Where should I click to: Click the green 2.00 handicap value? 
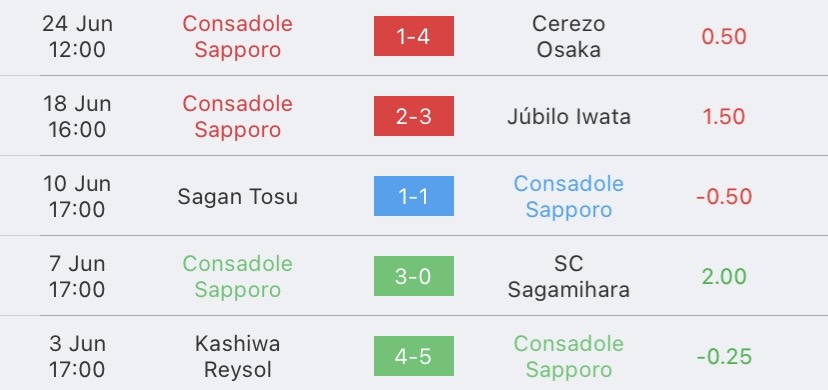(724, 277)
